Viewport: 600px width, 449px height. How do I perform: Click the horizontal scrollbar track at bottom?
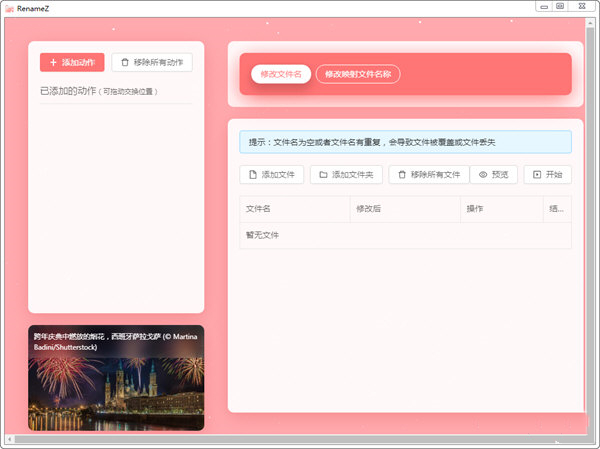pyautogui.click(x=300, y=440)
